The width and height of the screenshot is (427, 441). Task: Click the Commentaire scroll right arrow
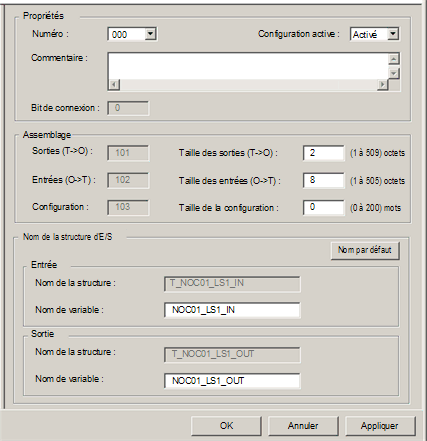click(383, 85)
